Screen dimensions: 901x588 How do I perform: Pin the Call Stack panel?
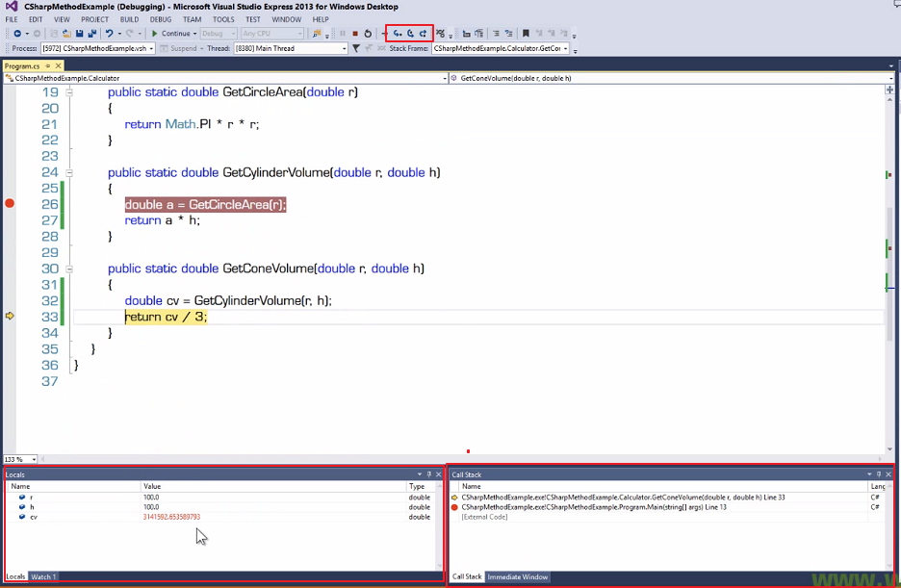[x=879, y=474]
